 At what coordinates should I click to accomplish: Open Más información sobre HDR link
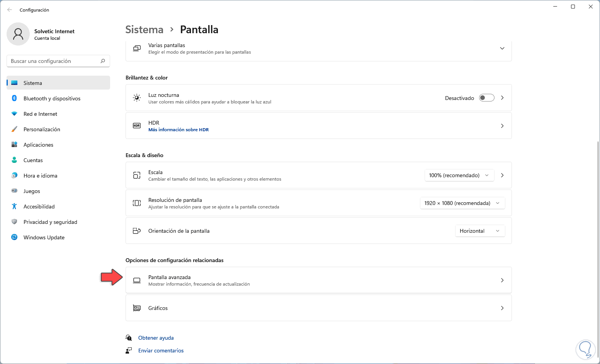[178, 130]
